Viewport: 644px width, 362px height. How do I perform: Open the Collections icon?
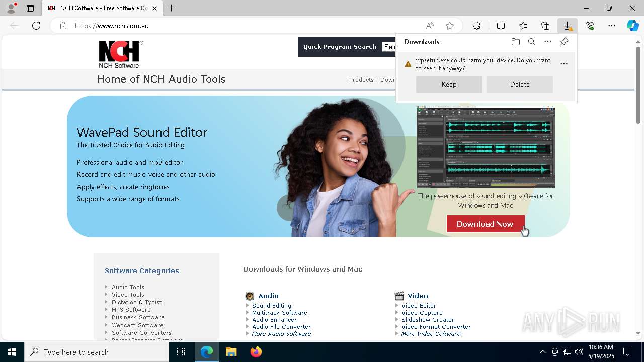pos(545,26)
